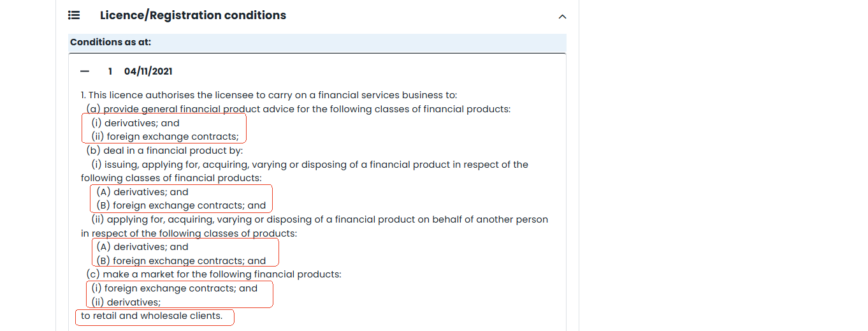Collapse condition 1 using the minus icon
The height and width of the screenshot is (331, 868).
pyautogui.click(x=85, y=71)
